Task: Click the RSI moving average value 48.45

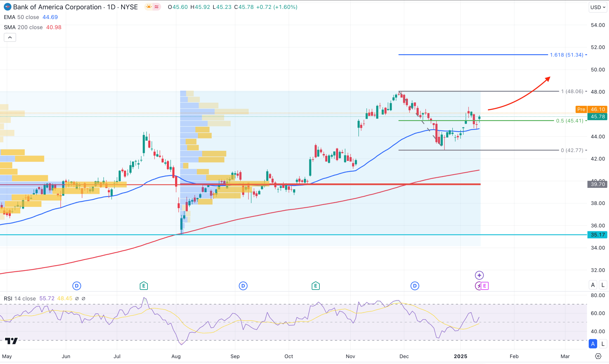Action: pos(65,298)
